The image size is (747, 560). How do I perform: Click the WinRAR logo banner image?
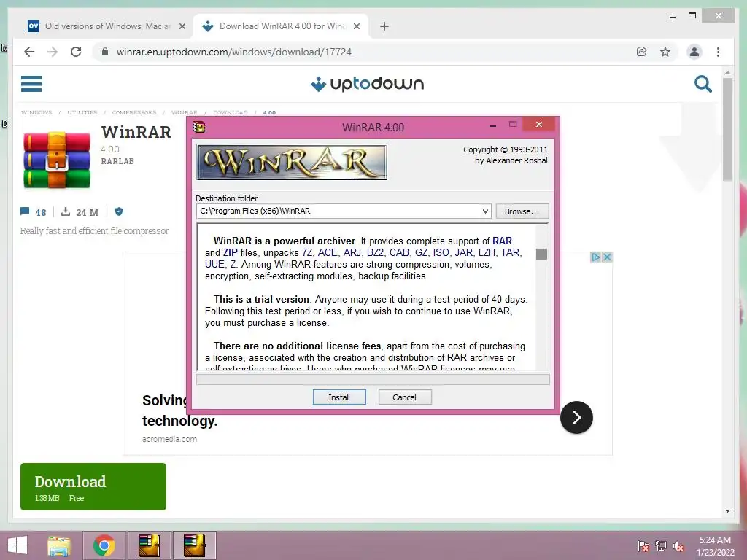[292, 162]
